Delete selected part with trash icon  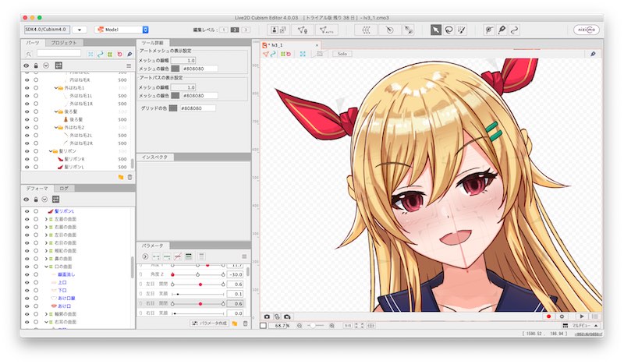pyautogui.click(x=129, y=178)
